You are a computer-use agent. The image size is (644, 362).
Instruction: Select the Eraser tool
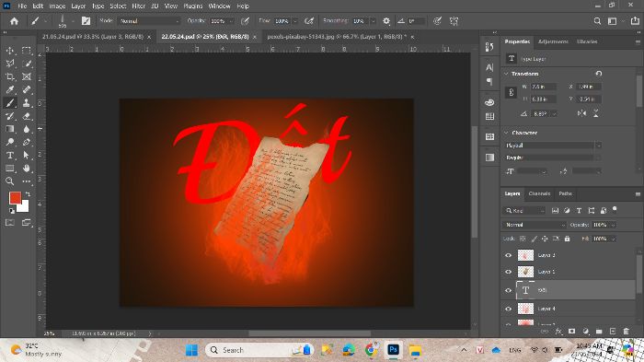click(x=27, y=116)
